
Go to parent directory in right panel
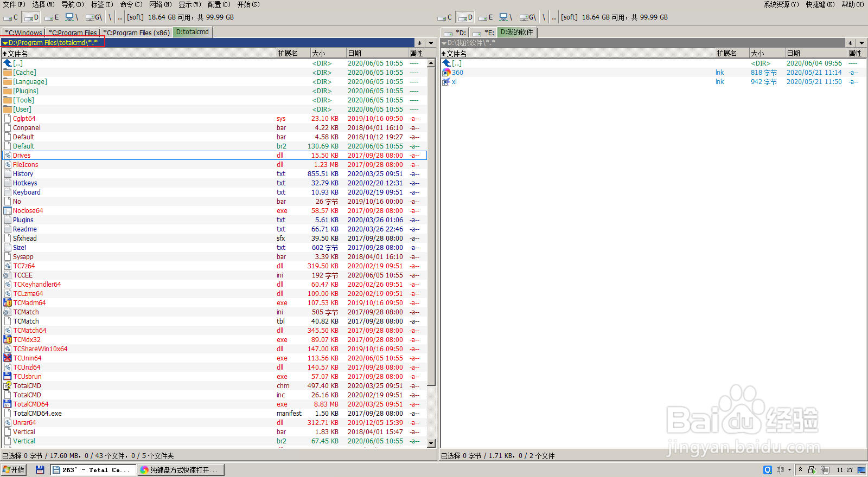tap(554, 17)
